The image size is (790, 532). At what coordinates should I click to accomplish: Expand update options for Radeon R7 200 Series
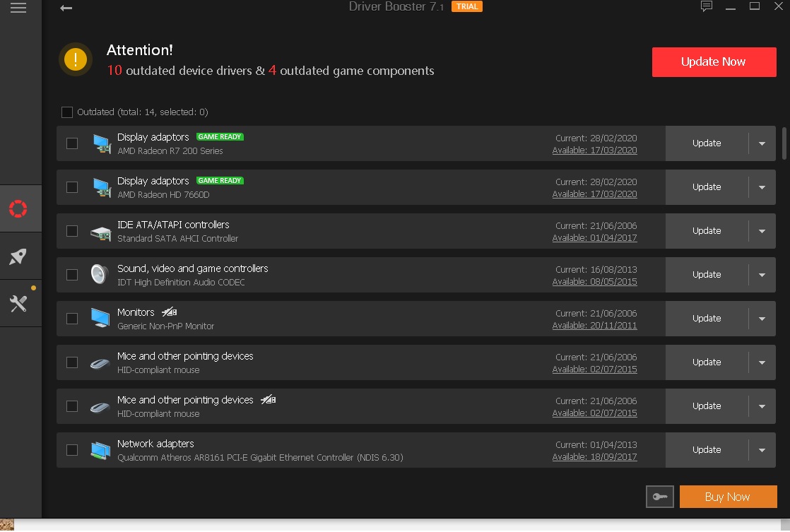click(x=762, y=143)
